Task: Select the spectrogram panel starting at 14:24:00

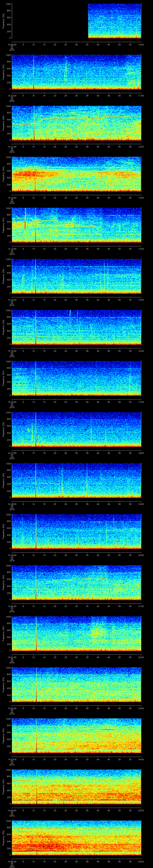Action: 76,786
